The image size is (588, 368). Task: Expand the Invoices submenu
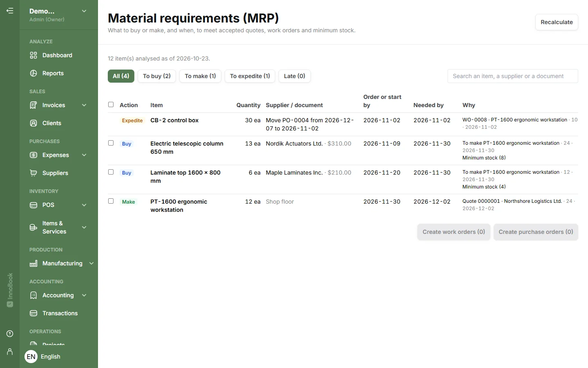(x=84, y=105)
